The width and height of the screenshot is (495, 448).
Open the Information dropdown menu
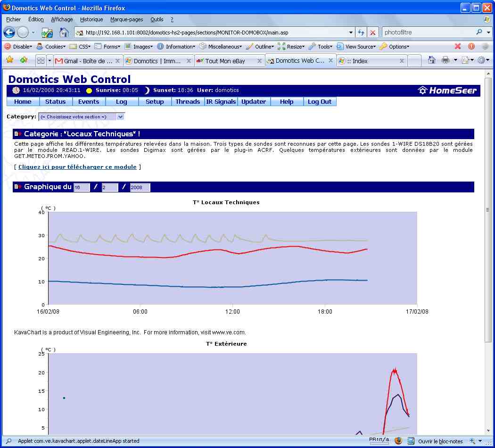coord(176,46)
